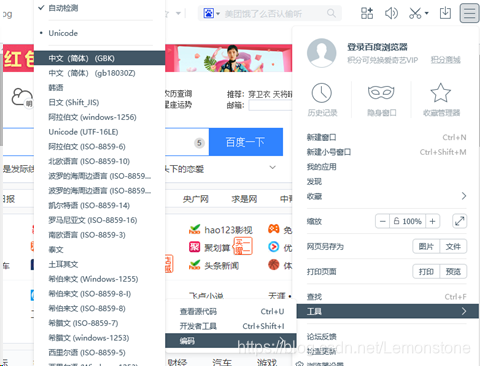Select 中文 (简体) (gb18030Z) encoding
This screenshot has height=366, width=480.
click(99, 73)
